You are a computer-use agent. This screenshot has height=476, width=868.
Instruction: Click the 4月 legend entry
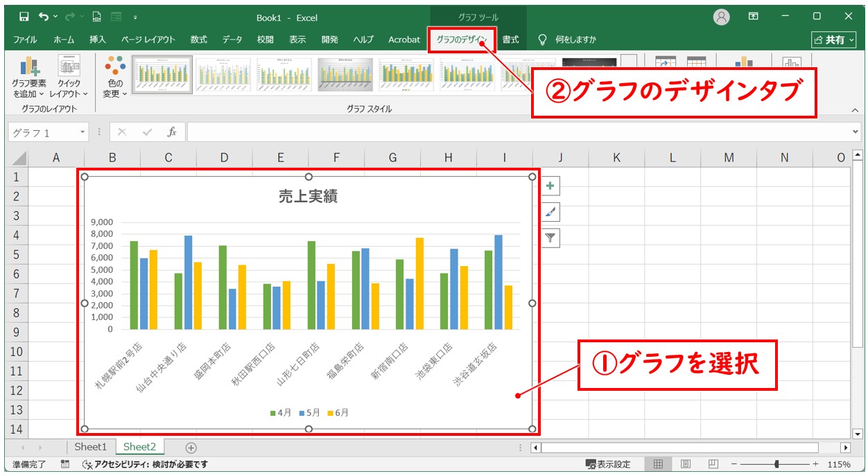pyautogui.click(x=281, y=413)
